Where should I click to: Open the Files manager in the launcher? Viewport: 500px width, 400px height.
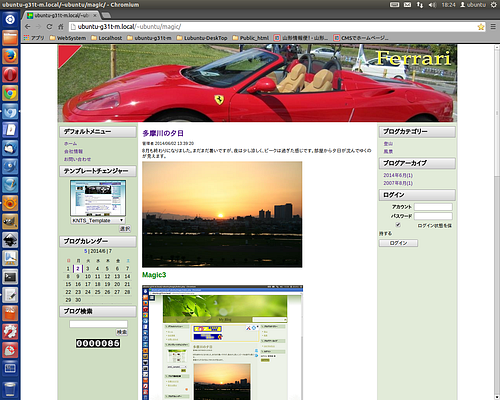click(x=10, y=38)
